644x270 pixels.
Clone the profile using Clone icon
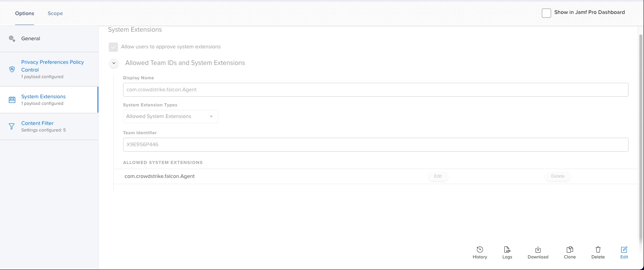click(x=570, y=249)
